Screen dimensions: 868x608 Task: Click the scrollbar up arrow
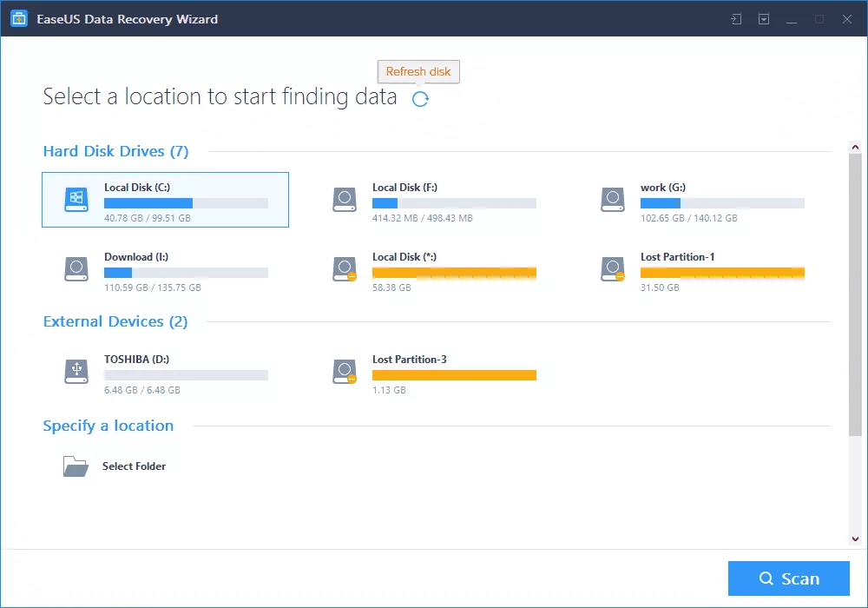855,149
